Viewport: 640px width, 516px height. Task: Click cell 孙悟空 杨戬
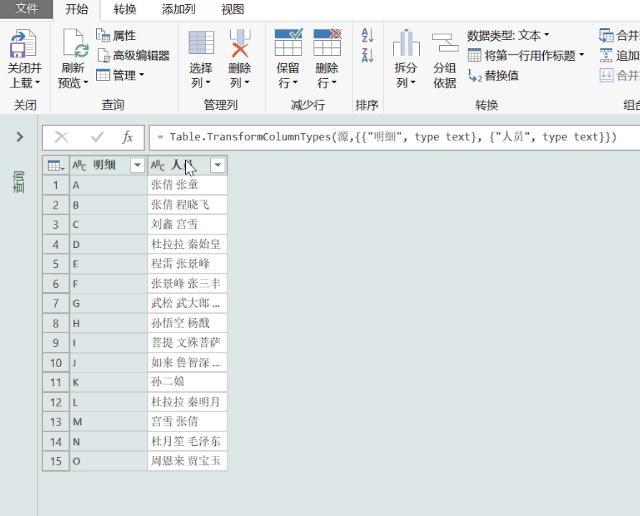point(187,323)
